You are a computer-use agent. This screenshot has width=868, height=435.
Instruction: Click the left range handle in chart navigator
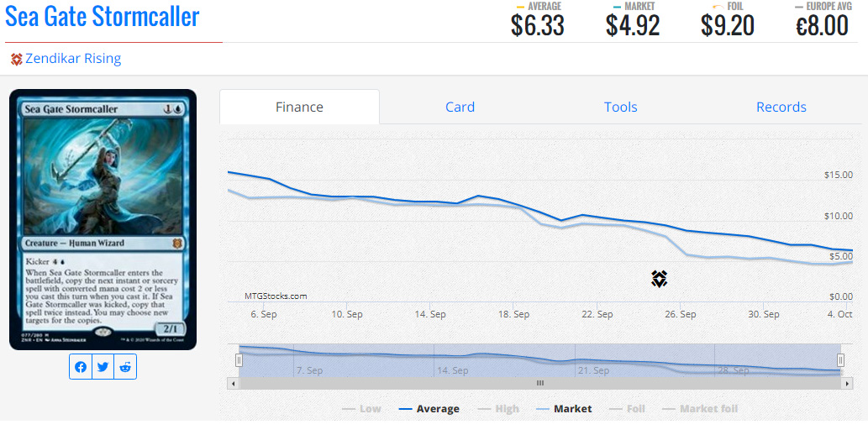(x=239, y=359)
